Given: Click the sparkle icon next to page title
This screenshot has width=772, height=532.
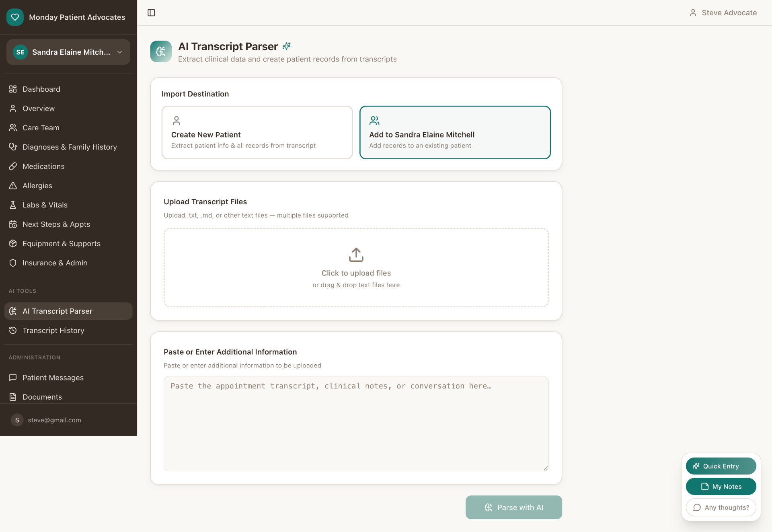Looking at the screenshot, I should click(286, 46).
